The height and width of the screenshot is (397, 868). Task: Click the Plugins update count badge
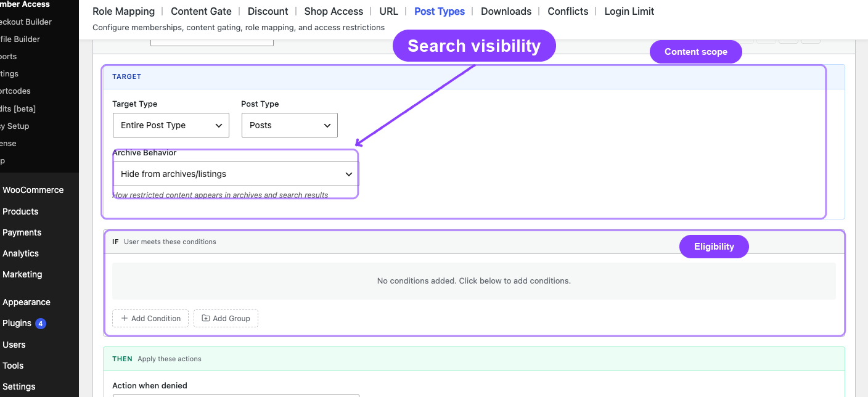pos(41,323)
